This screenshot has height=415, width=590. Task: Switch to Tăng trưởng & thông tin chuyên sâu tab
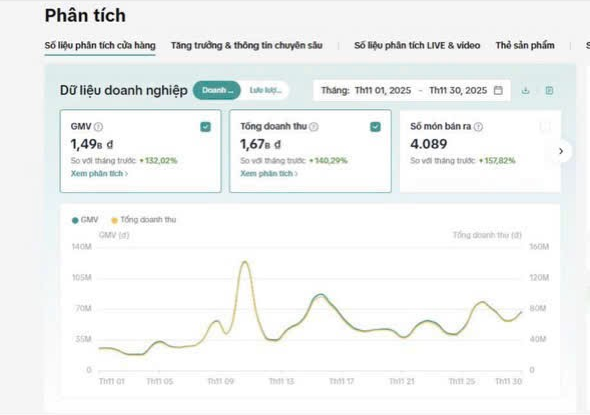[x=246, y=46]
